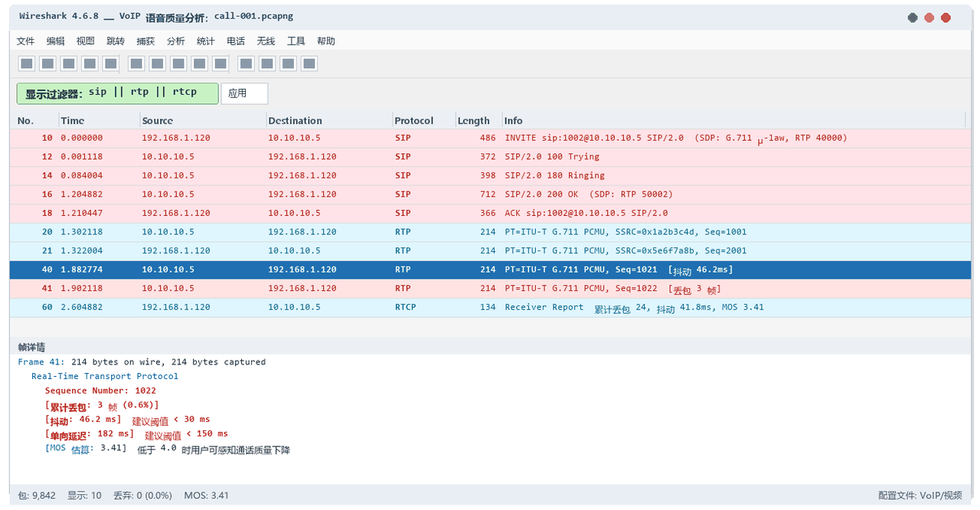
Task: Open the 编辑 menu
Action: (x=55, y=41)
